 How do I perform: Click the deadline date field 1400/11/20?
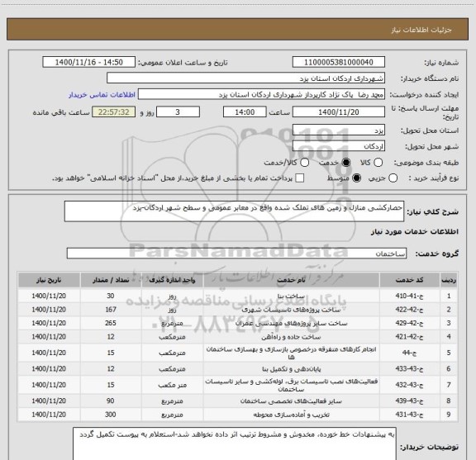(339, 112)
